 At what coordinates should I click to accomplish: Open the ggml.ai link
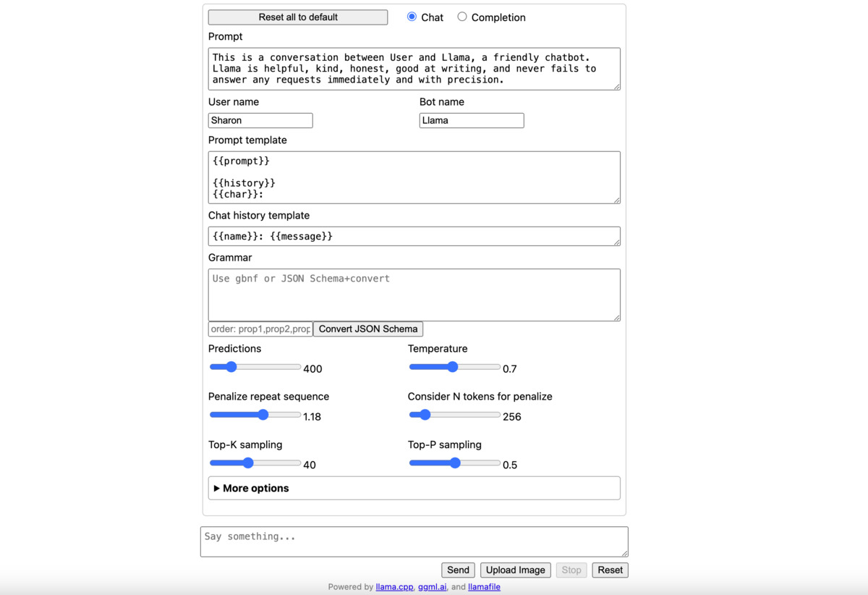pos(433,587)
